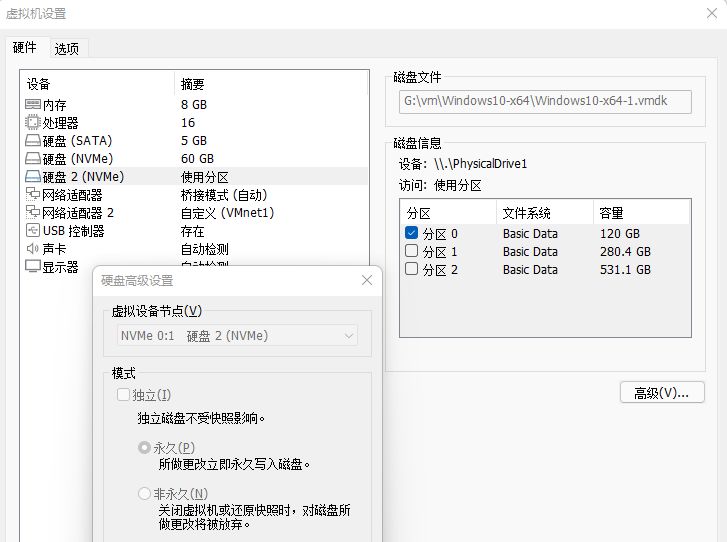The height and width of the screenshot is (542, 727).
Task: Select the 硬盘 (SATA) row label
Action: 77,141
